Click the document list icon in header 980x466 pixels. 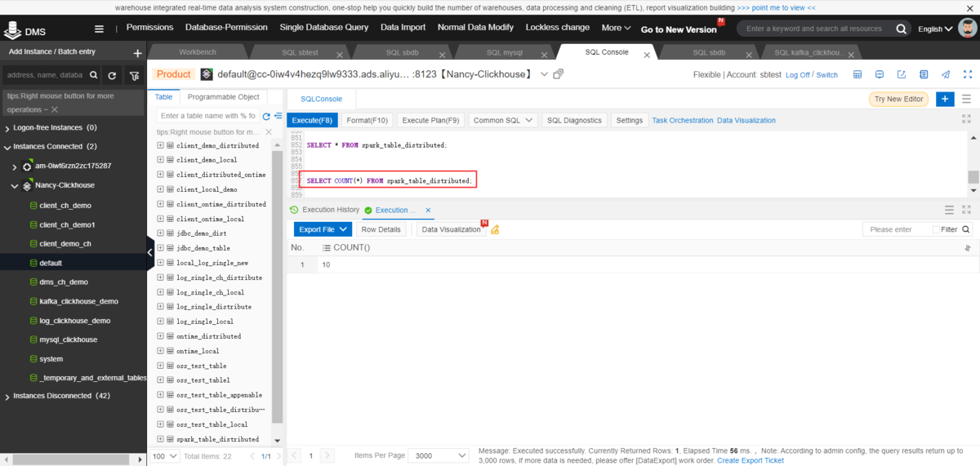[924, 74]
